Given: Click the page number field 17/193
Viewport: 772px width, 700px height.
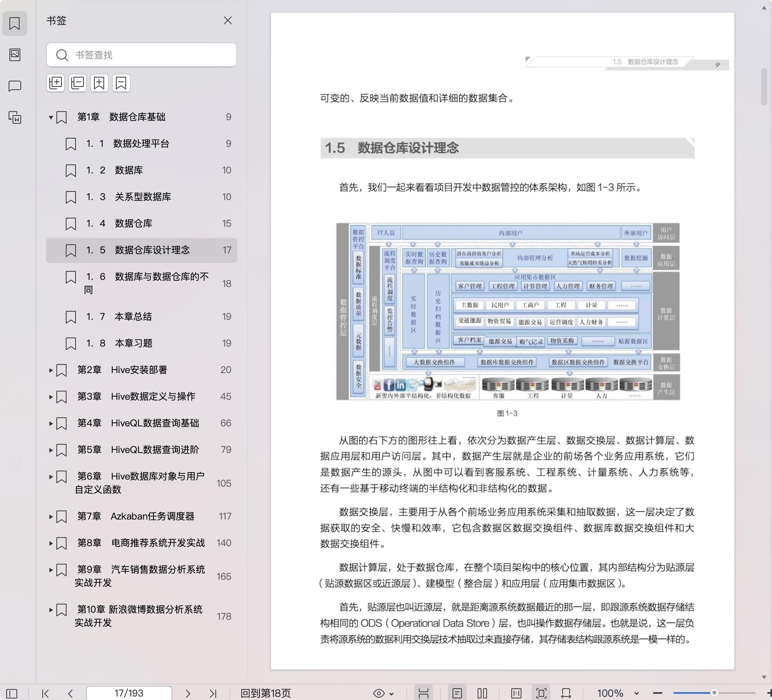Looking at the screenshot, I should 129,693.
